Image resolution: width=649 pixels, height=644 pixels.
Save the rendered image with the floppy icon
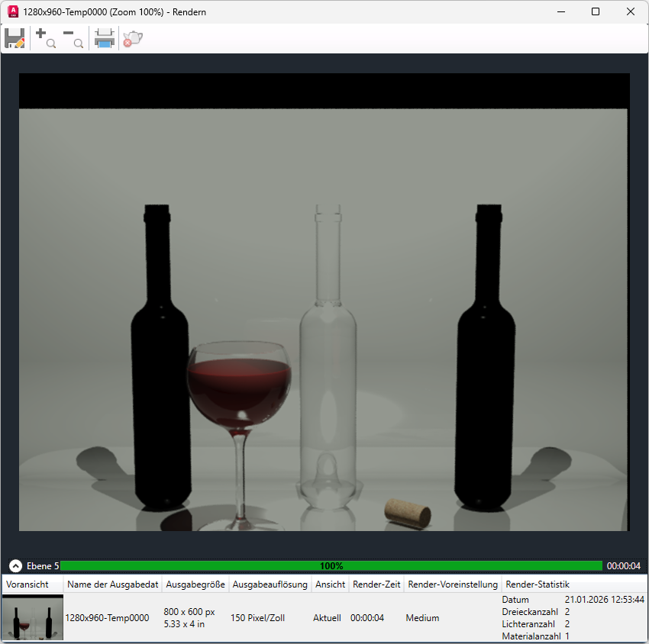15,38
